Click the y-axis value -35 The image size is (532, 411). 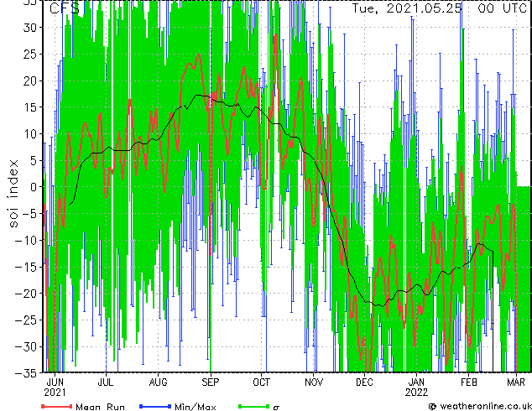[x=26, y=373]
